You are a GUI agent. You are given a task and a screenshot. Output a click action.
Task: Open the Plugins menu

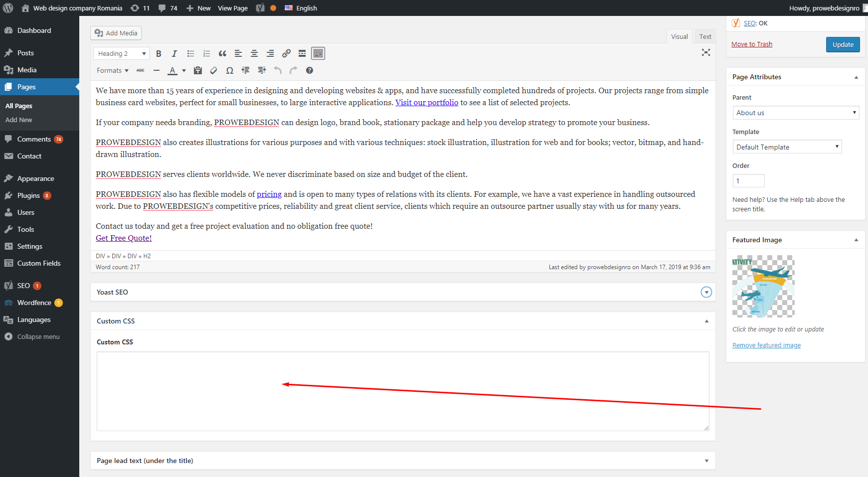pyautogui.click(x=39, y=195)
